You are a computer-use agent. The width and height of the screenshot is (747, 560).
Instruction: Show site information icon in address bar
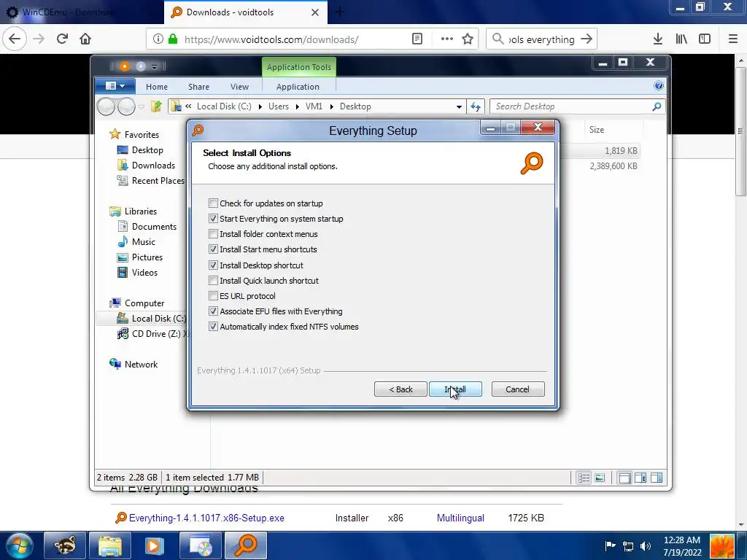coord(158,39)
